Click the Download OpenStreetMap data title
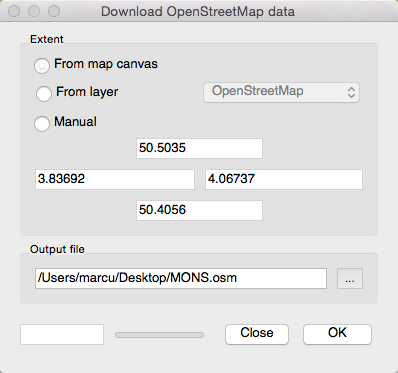 tap(198, 12)
